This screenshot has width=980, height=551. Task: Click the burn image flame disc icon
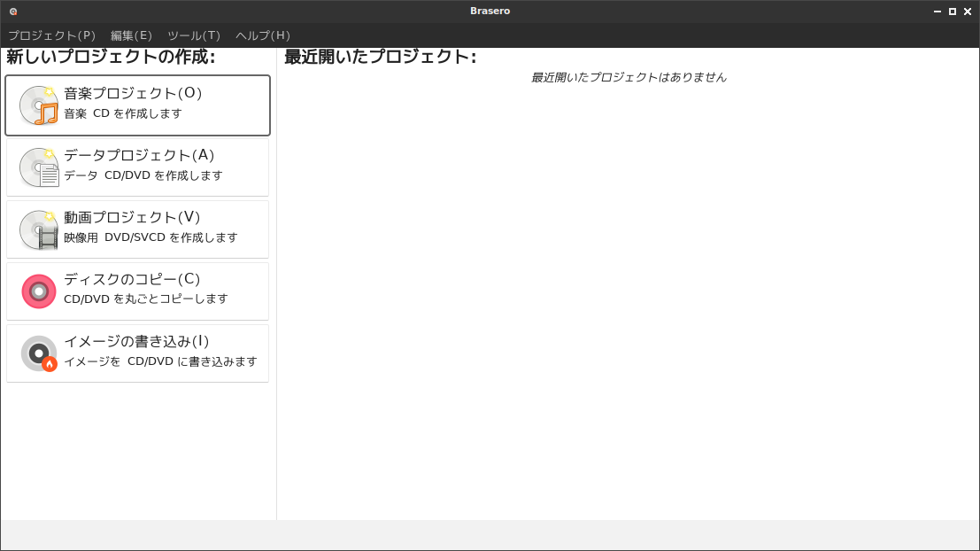[39, 353]
